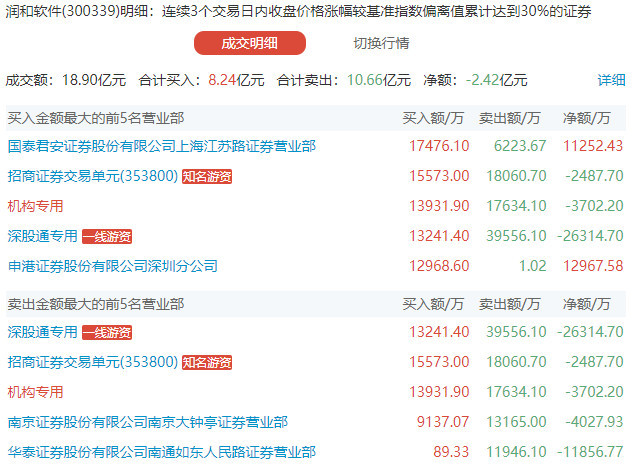Screen dimensions: 632x470
Task: Open 国泰君安证券上海江苏路证券营业部 link
Action: (x=162, y=146)
